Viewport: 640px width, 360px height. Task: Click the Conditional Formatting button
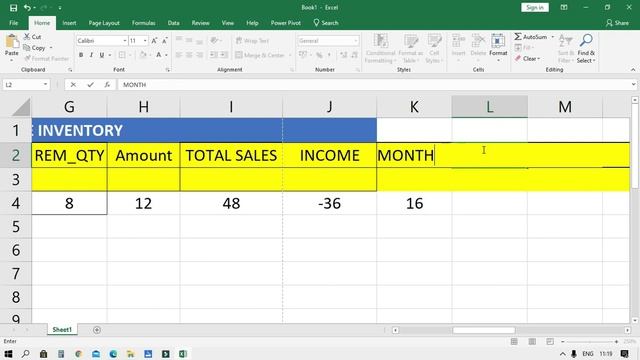[380, 49]
